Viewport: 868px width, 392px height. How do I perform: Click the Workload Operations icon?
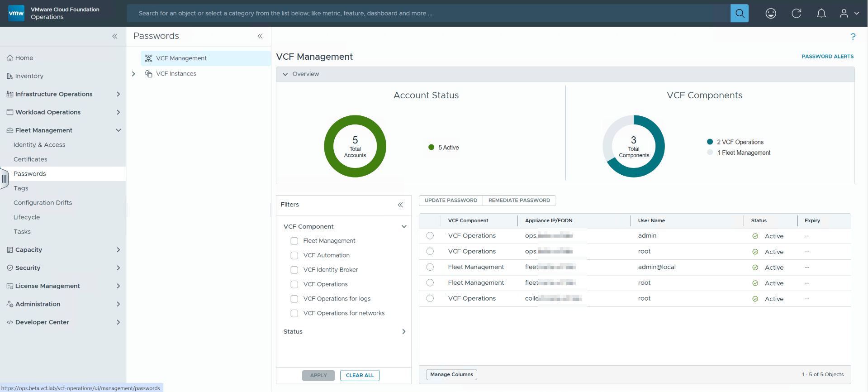click(x=10, y=112)
